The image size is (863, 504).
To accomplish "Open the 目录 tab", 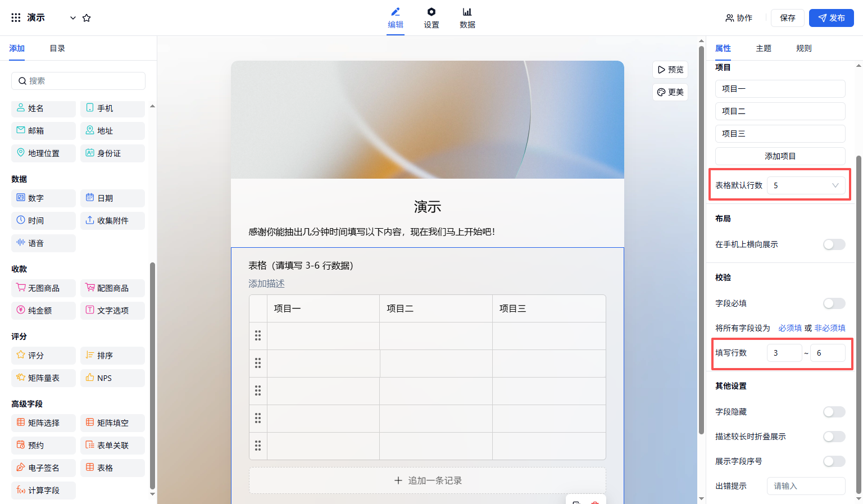I will pyautogui.click(x=57, y=48).
